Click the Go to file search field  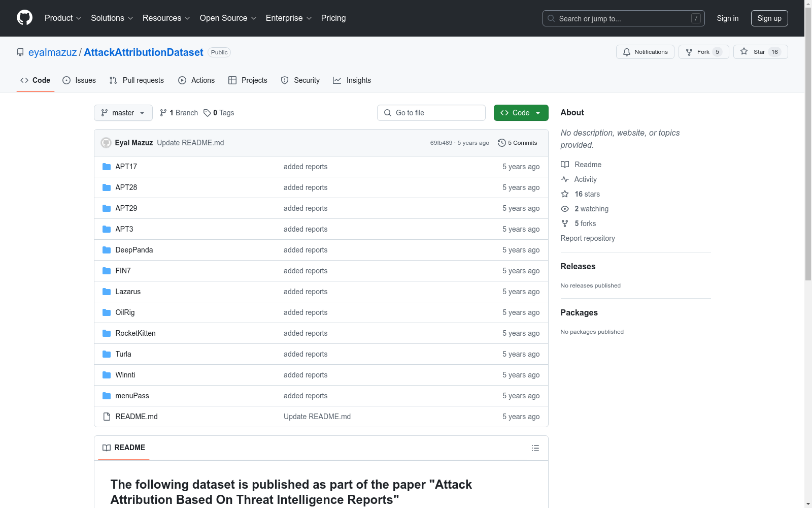[x=431, y=113]
